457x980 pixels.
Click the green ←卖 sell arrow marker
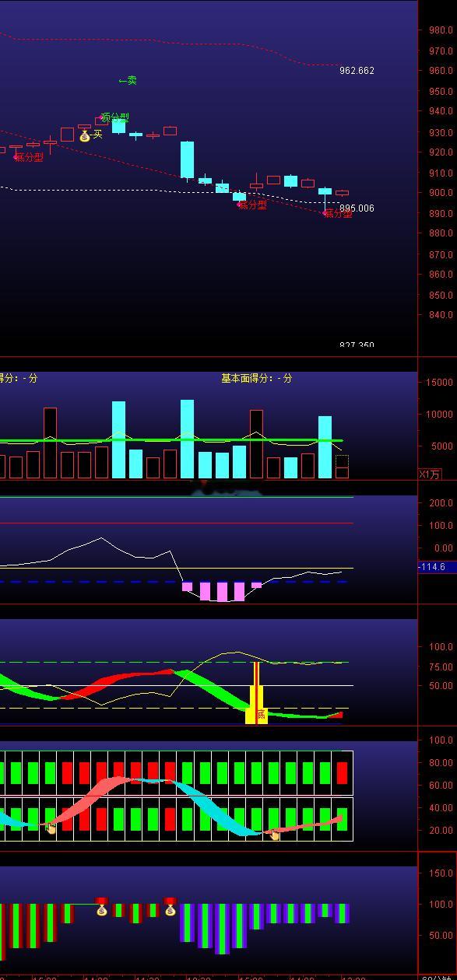[128, 81]
